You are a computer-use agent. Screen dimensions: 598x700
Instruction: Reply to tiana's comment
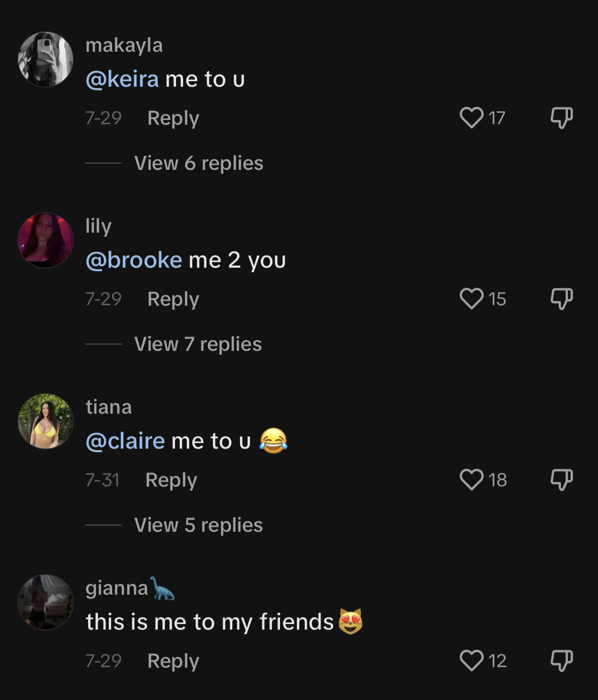click(171, 481)
